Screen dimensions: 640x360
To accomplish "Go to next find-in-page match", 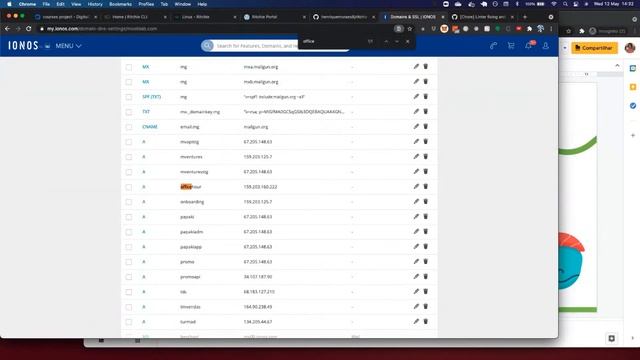I will pyautogui.click(x=397, y=41).
